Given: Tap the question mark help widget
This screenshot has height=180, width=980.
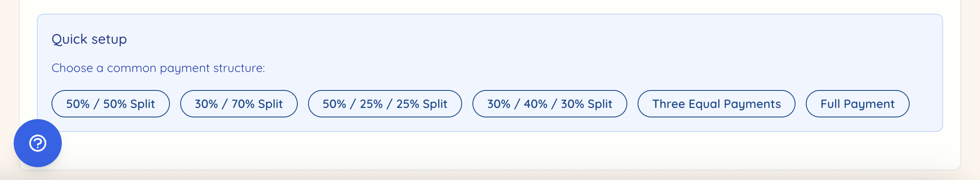Looking at the screenshot, I should coord(38,143).
